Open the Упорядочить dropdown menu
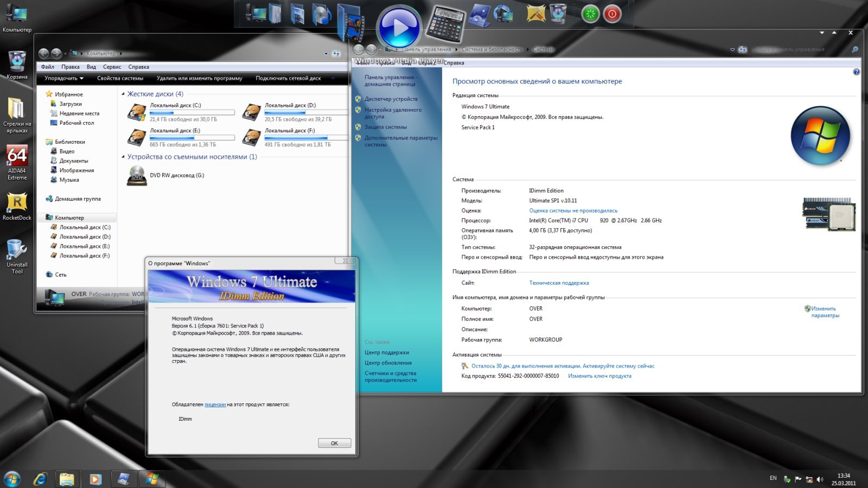Screen dimensions: 868x488 pos(64,78)
